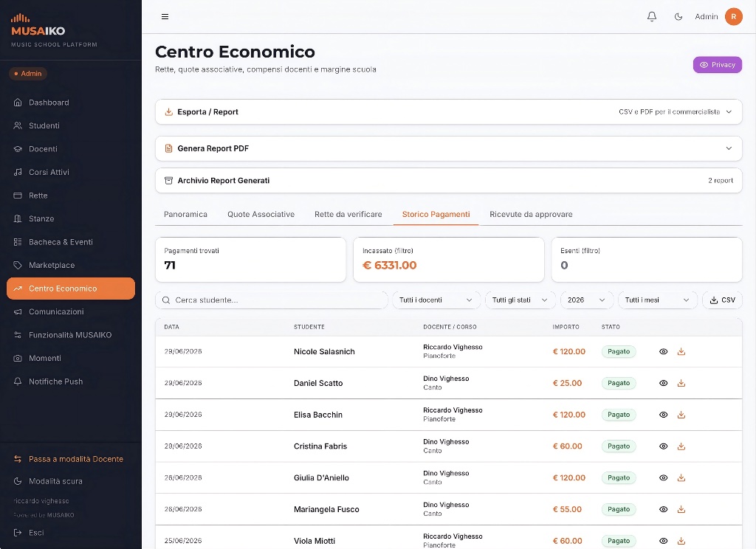Click the DATA column header
The image size is (756, 549).
171,327
